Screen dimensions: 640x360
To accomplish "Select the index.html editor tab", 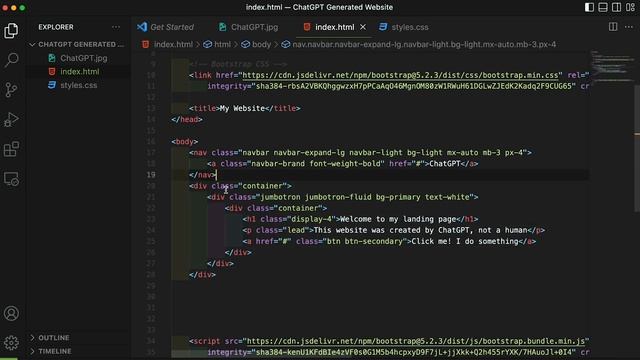I will click(335, 27).
